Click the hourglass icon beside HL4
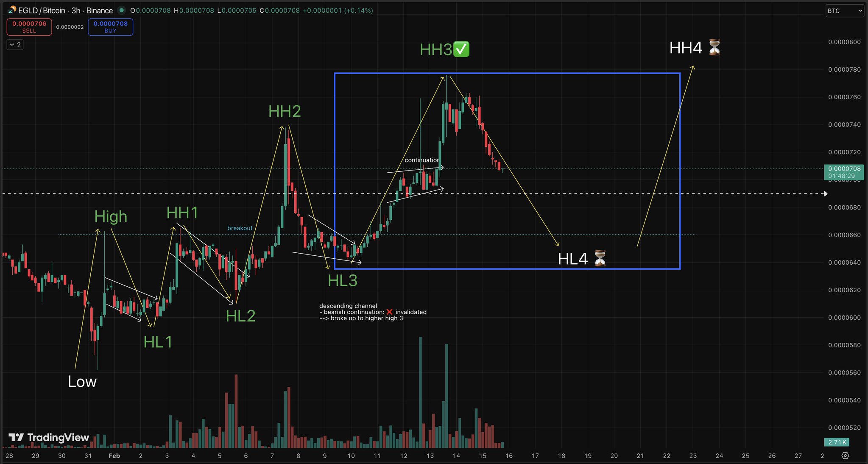The width and height of the screenshot is (868, 464). point(600,258)
